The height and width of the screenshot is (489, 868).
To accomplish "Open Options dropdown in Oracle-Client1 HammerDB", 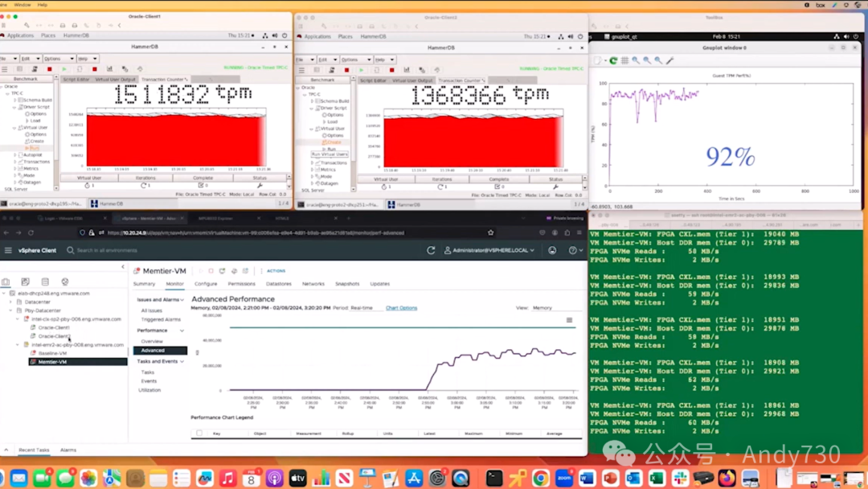I will [x=58, y=58].
